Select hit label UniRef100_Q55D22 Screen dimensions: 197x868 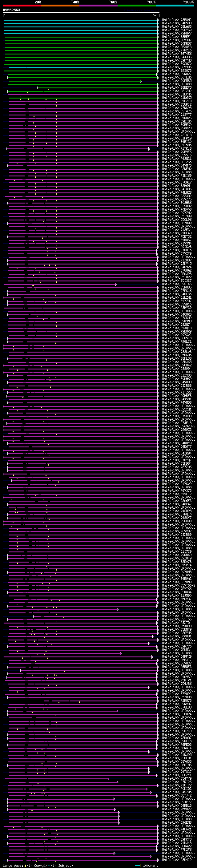(177, 809)
